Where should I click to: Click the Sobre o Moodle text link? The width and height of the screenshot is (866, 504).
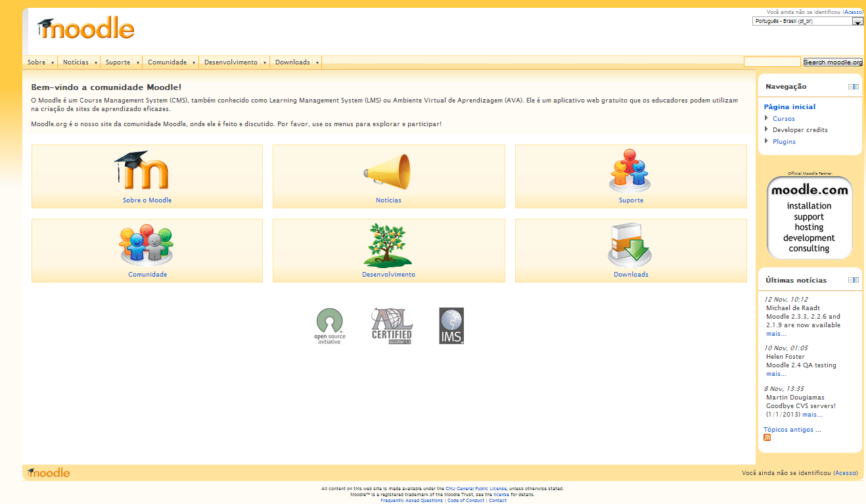147,200
